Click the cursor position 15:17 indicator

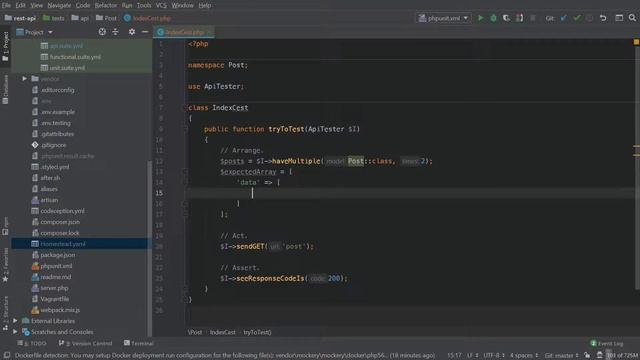tap(454, 356)
